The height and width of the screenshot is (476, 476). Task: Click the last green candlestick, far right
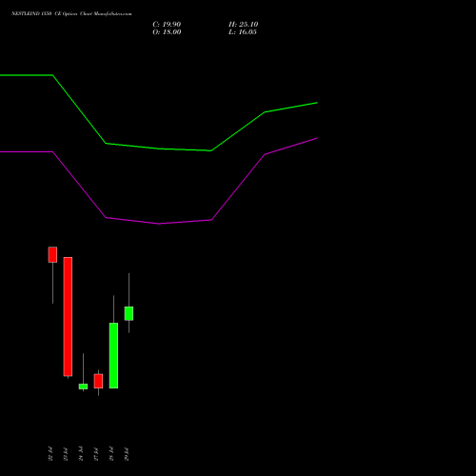(x=129, y=313)
